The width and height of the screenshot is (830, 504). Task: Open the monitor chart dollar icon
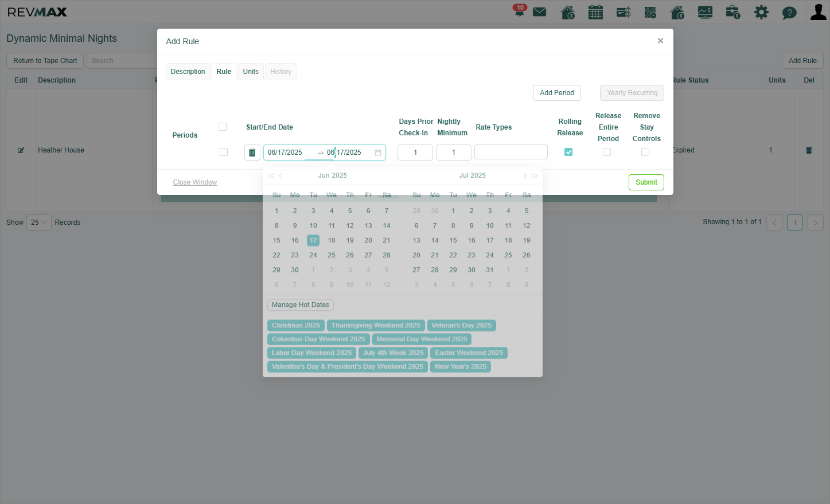coord(705,12)
